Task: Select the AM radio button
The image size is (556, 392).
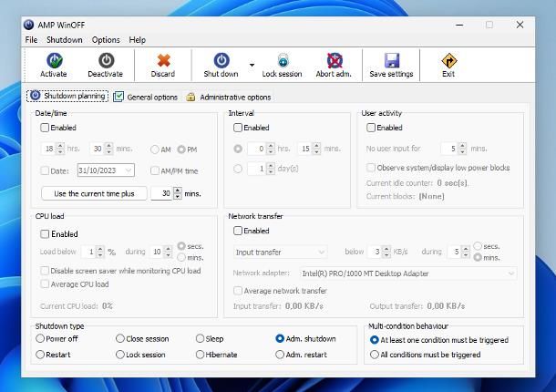Action: click(x=155, y=150)
